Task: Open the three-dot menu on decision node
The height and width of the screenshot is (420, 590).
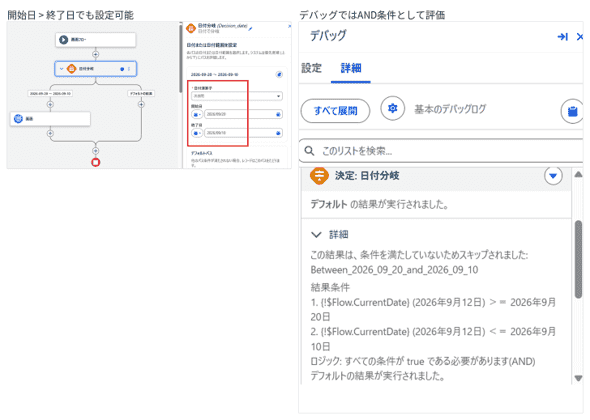Action: pyautogui.click(x=129, y=69)
